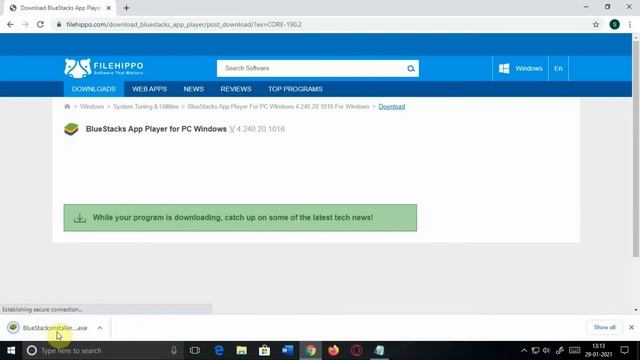Open Microsoft Edge from taskbar
640x360 pixels.
[x=219, y=351]
